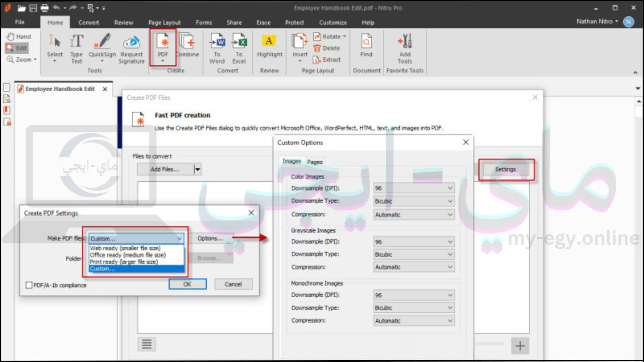The image size is (644, 362).
Task: Open the Insert pages tool
Action: [x=300, y=48]
